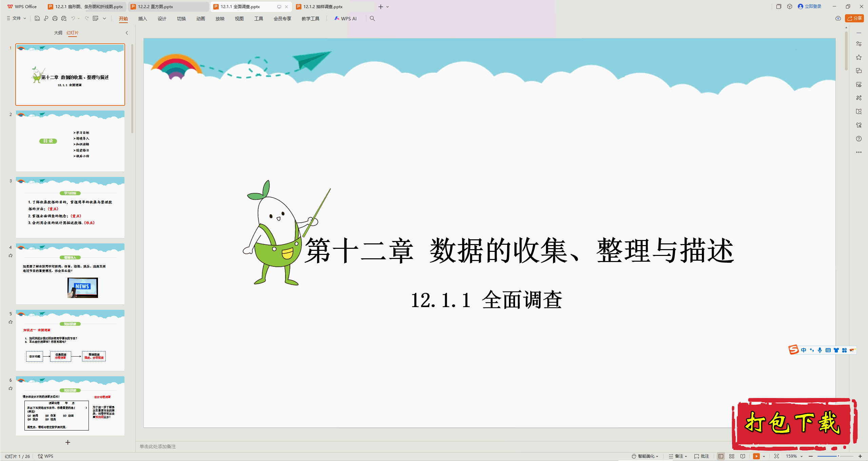The width and height of the screenshot is (868, 461).
Task: Click the WPS spellcheck icon in status bar
Action: click(40, 456)
